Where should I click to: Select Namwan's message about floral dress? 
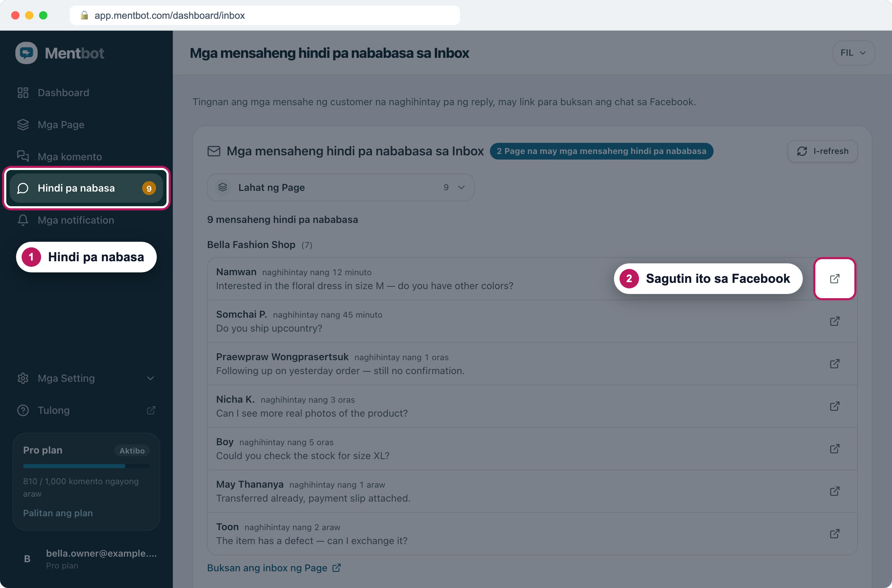(364, 286)
